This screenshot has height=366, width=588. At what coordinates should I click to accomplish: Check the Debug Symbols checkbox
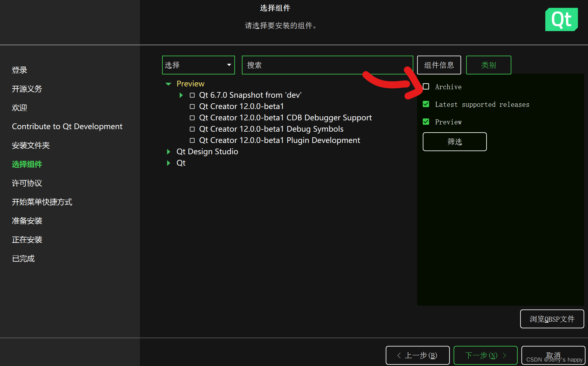[192, 129]
